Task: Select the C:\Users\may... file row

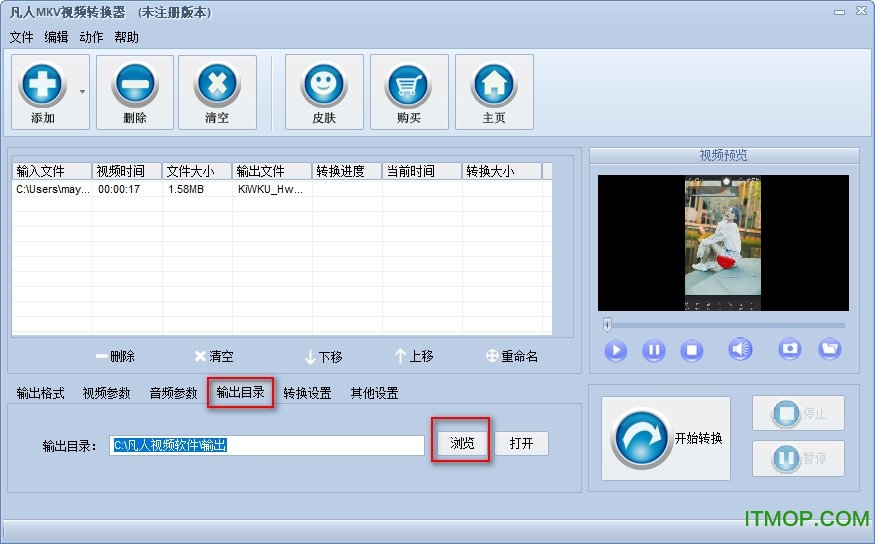Action: click(282, 189)
